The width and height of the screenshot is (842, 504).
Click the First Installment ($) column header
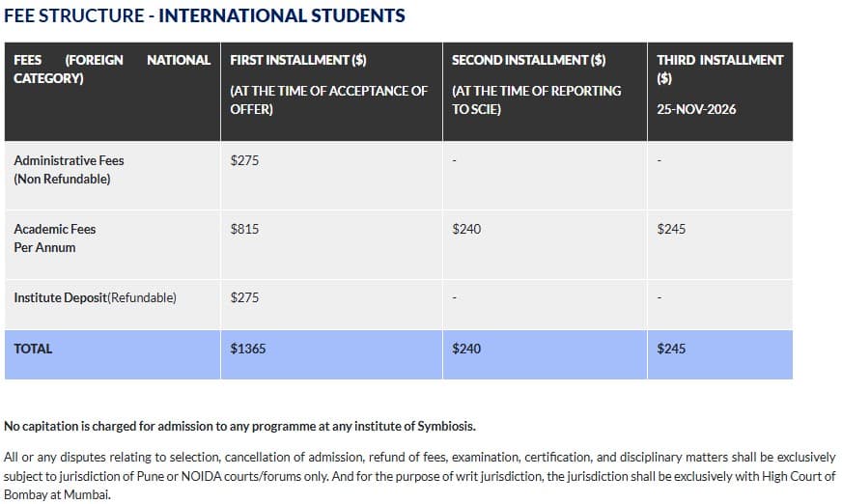pyautogui.click(x=298, y=60)
